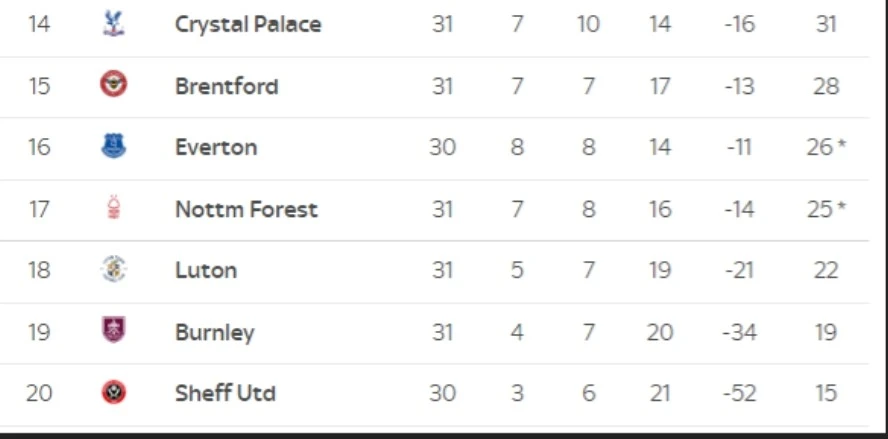Select position number 20 in table

coord(39,393)
